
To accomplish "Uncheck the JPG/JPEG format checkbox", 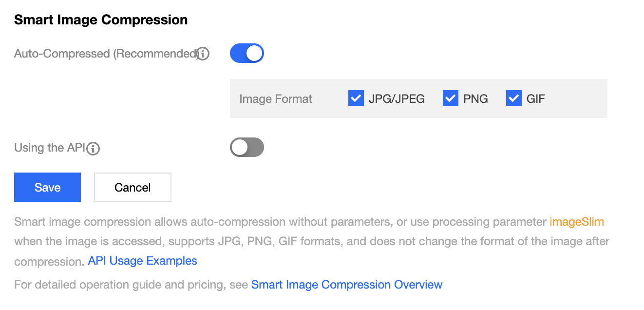I will 356,98.
